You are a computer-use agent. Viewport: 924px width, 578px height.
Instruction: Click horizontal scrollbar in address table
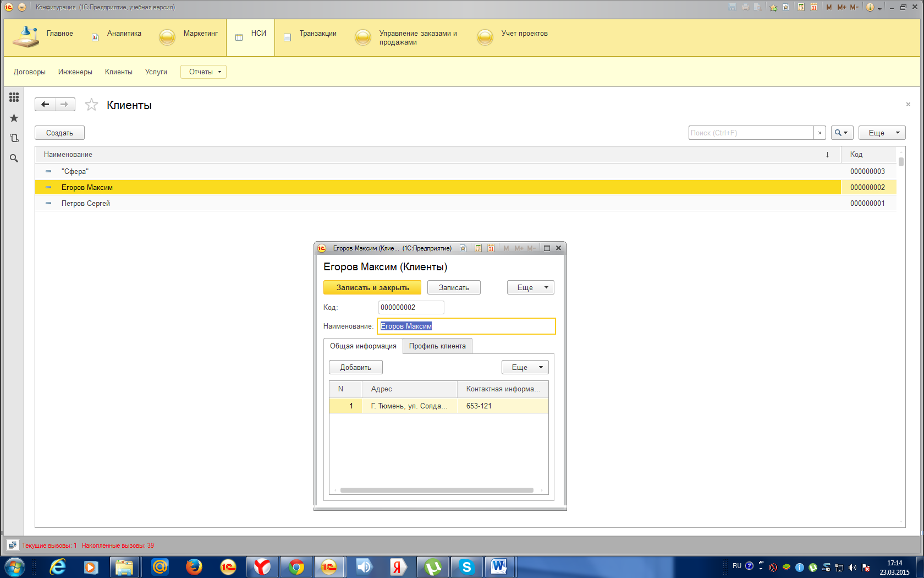pos(437,490)
